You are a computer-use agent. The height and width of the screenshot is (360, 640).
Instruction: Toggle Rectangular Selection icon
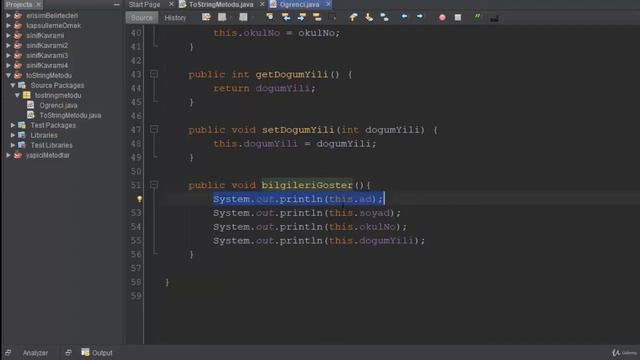[332, 17]
